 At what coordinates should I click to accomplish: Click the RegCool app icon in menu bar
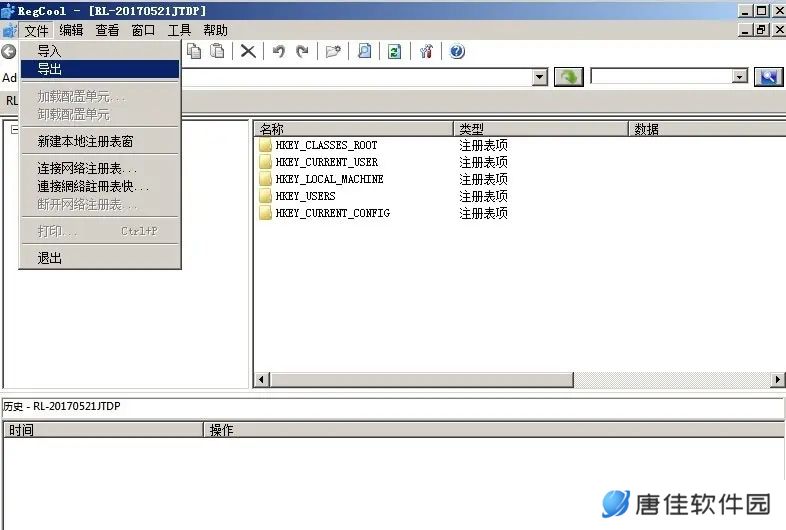pos(10,31)
